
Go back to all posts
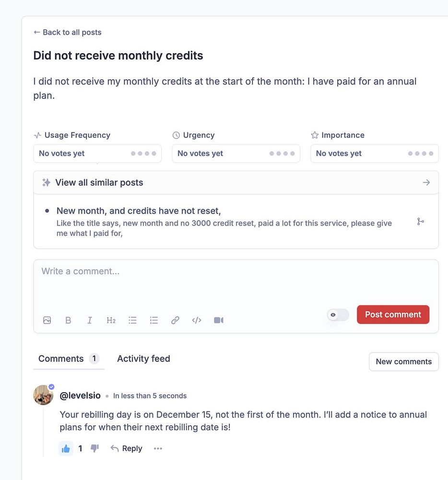tap(67, 32)
